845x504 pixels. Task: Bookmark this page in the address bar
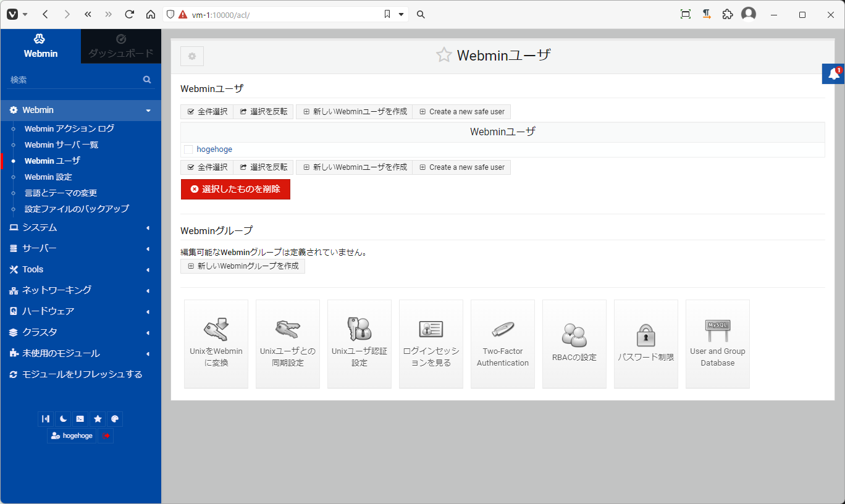pos(387,14)
